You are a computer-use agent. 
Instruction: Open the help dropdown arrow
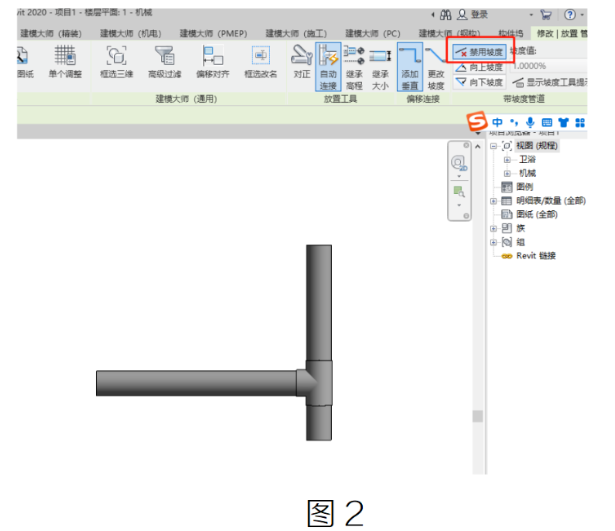pyautogui.click(x=582, y=15)
